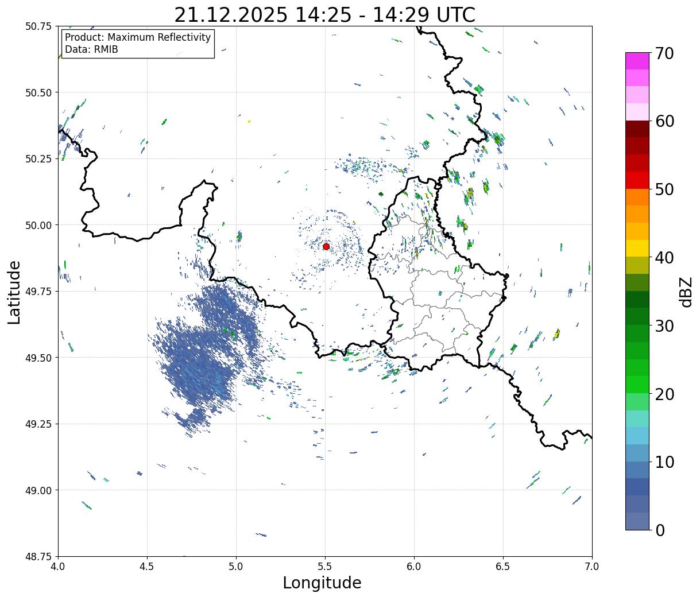Pick the bright red swatch above 50 dBZ
The height and width of the screenshot is (597, 700).
point(637,180)
